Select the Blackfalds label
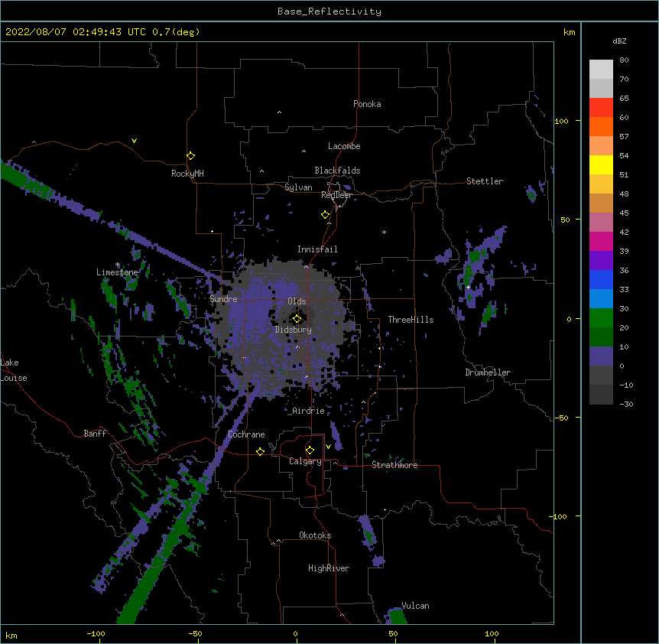Viewport: 659px width, 644px height. coord(337,171)
